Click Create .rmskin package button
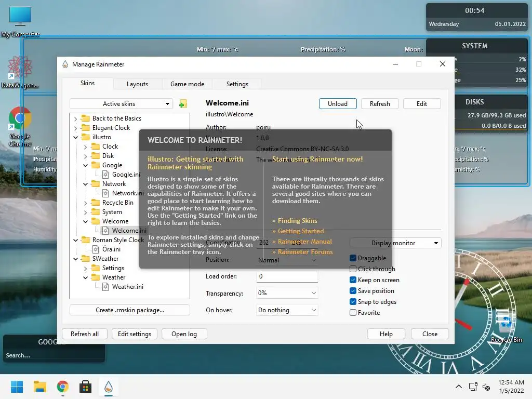Image resolution: width=532 pixels, height=399 pixels. (129, 310)
